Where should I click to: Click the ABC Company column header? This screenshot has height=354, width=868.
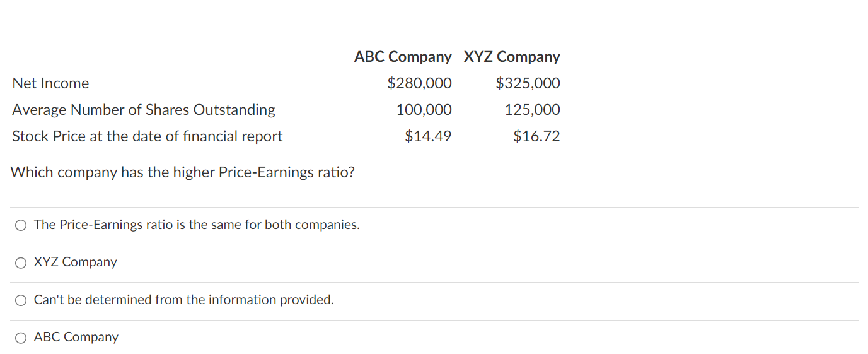403,57
